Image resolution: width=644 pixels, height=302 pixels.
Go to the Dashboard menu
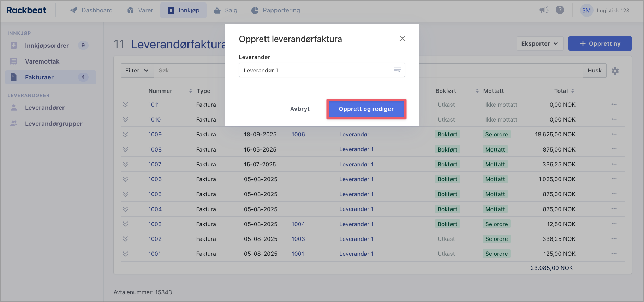[x=91, y=10]
